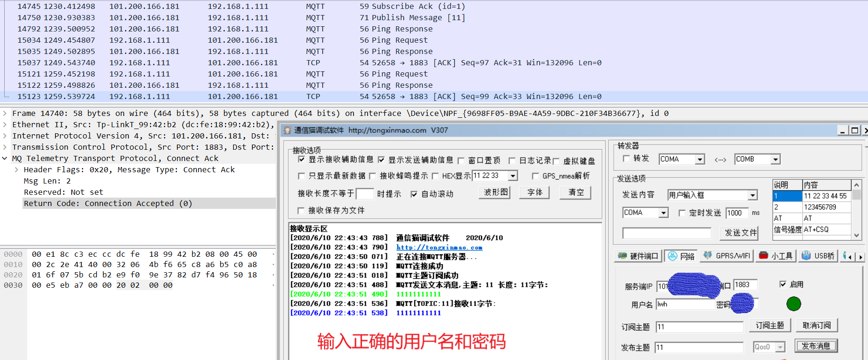This screenshot has height=360, width=868.
Task: Click the network tab globe icon
Action: 672,256
